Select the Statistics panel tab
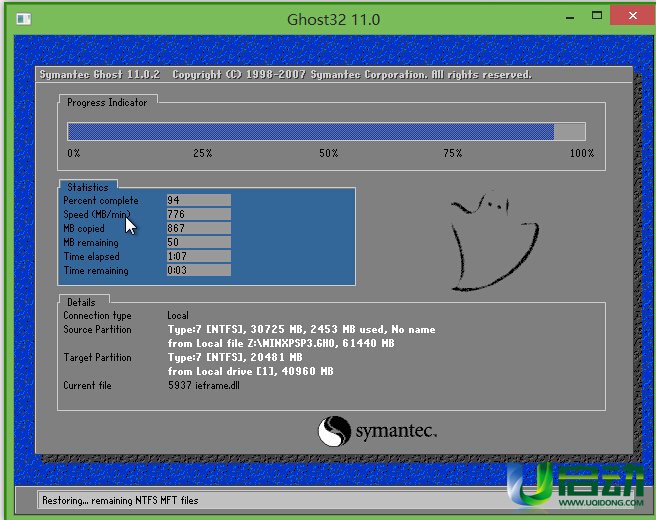Image resolution: width=656 pixels, height=520 pixels. tap(88, 187)
